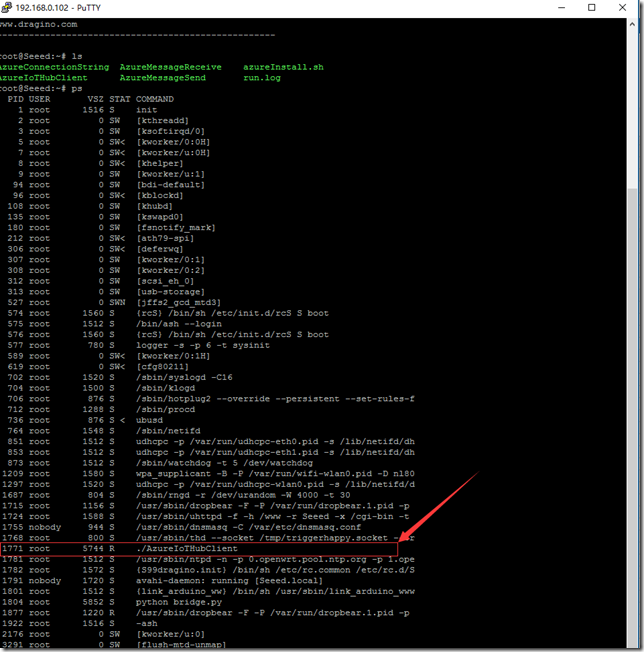
Task: Click the [deferwq] process entry
Action: (x=160, y=249)
